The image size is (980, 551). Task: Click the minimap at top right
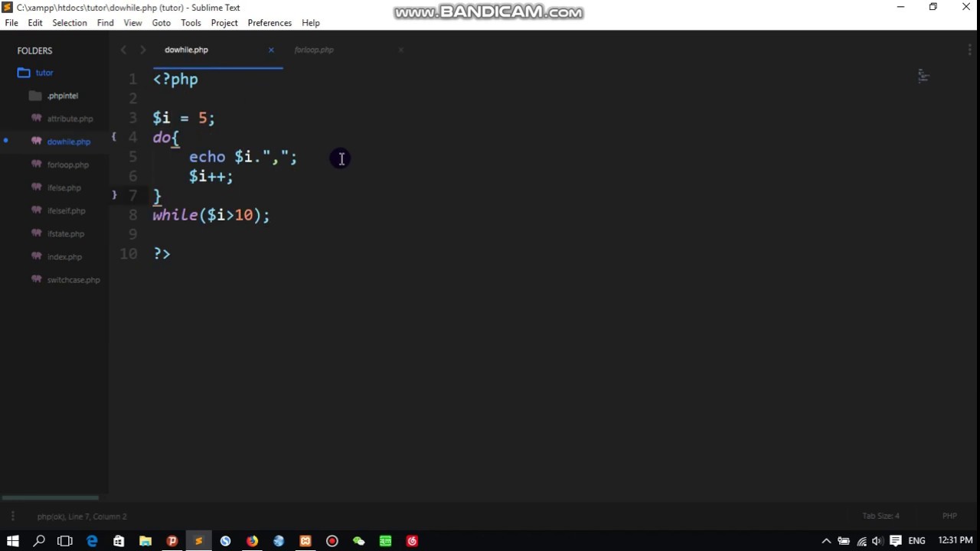(923, 76)
